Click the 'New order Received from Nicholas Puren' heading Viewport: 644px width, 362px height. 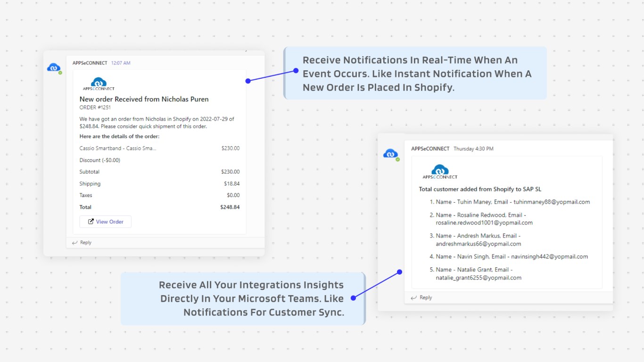144,99
